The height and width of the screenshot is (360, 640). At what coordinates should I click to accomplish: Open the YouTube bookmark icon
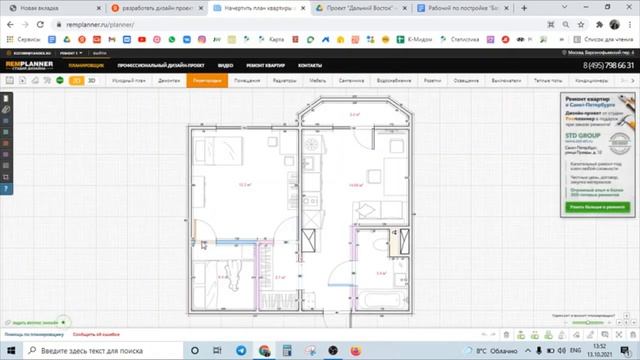142,40
